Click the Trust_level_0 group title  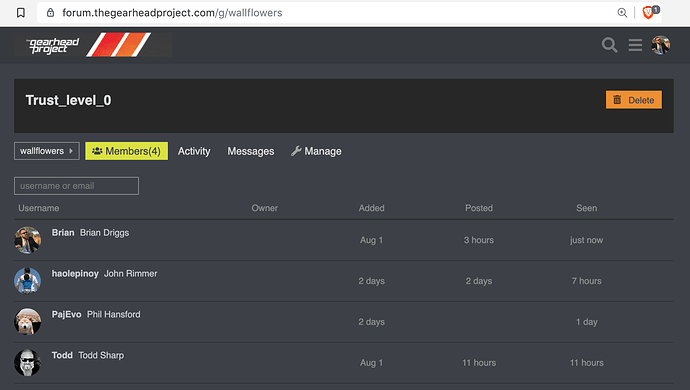(68, 100)
